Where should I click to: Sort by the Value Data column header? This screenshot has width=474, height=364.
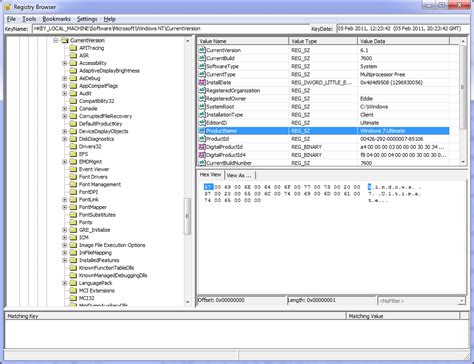tap(403, 41)
